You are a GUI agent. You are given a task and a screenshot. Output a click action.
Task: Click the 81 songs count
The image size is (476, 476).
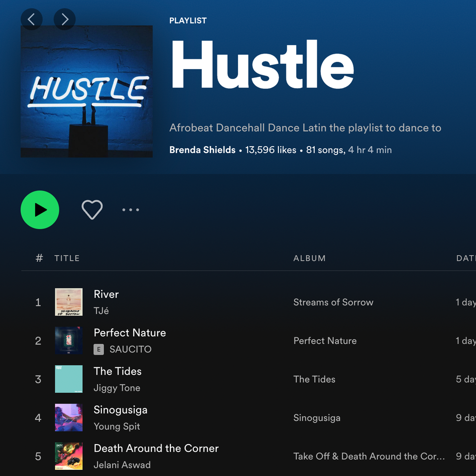(x=325, y=150)
